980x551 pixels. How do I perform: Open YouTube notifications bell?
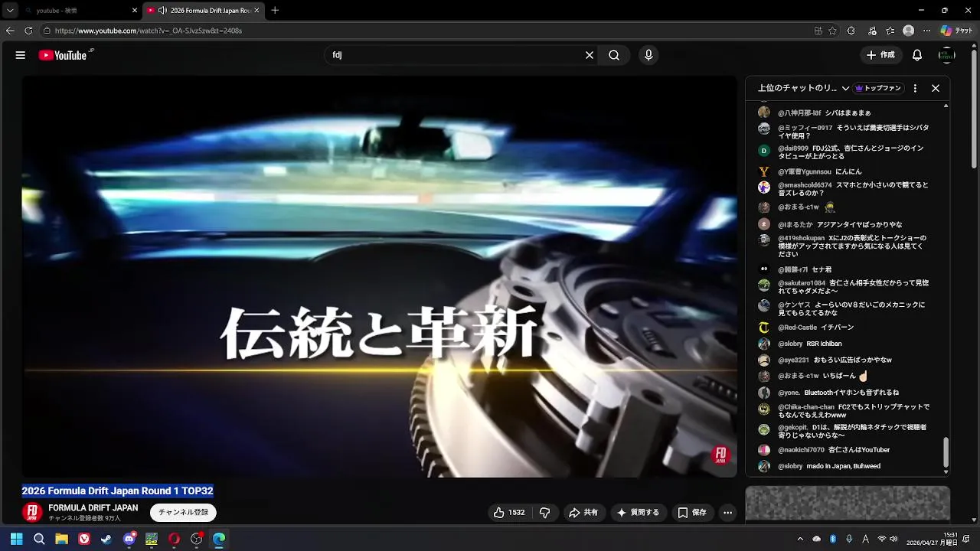917,55
